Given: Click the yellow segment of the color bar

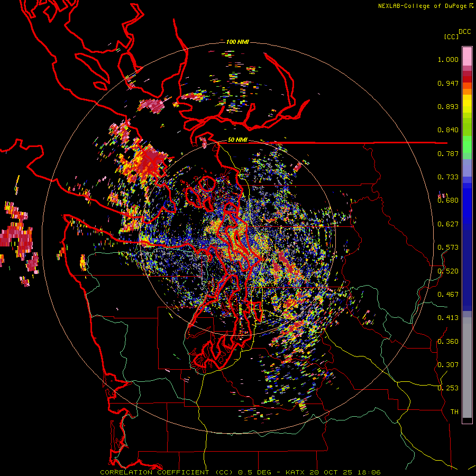Looking at the screenshot, I should [467, 104].
